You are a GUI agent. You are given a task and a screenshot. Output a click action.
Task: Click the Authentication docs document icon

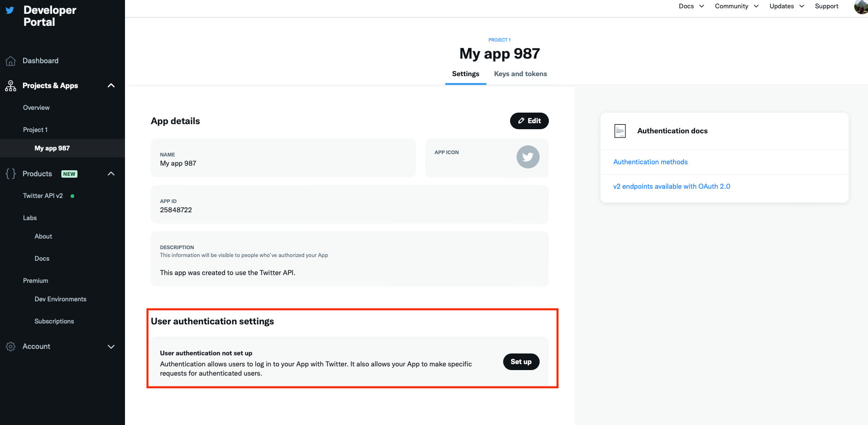(620, 131)
